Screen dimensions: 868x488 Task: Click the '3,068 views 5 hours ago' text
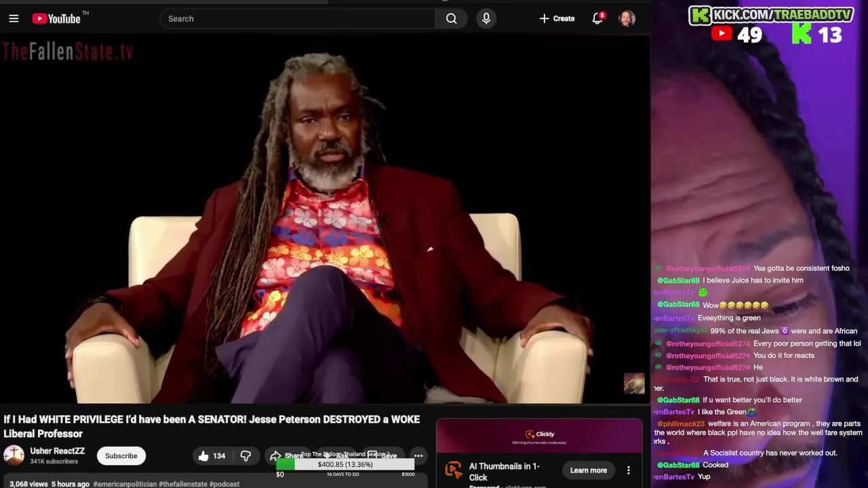click(x=50, y=484)
